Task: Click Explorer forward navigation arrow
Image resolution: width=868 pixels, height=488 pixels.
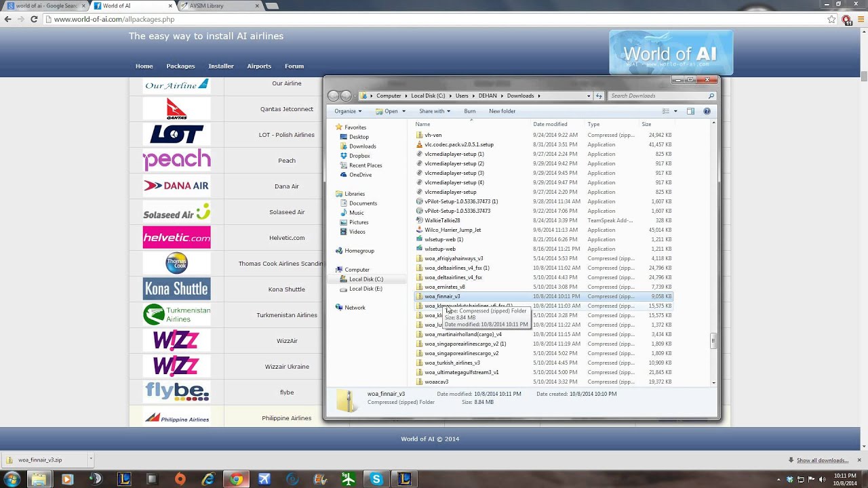Action: pyautogui.click(x=347, y=96)
